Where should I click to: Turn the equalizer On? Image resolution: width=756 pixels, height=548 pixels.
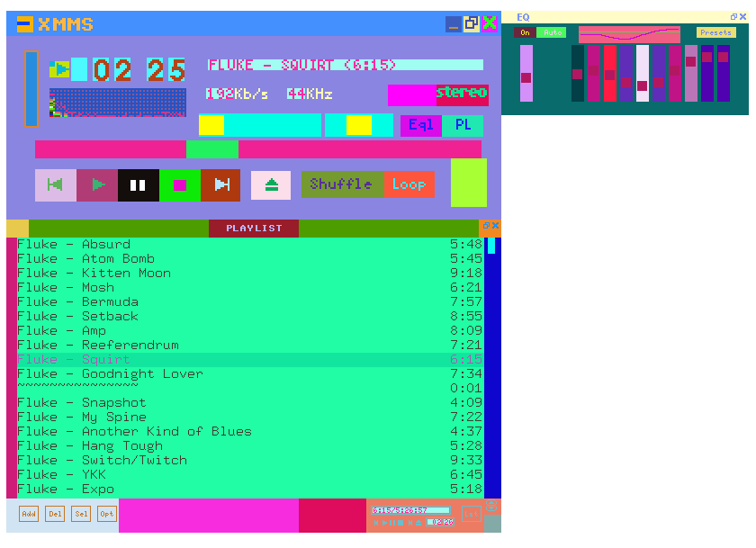(x=524, y=31)
